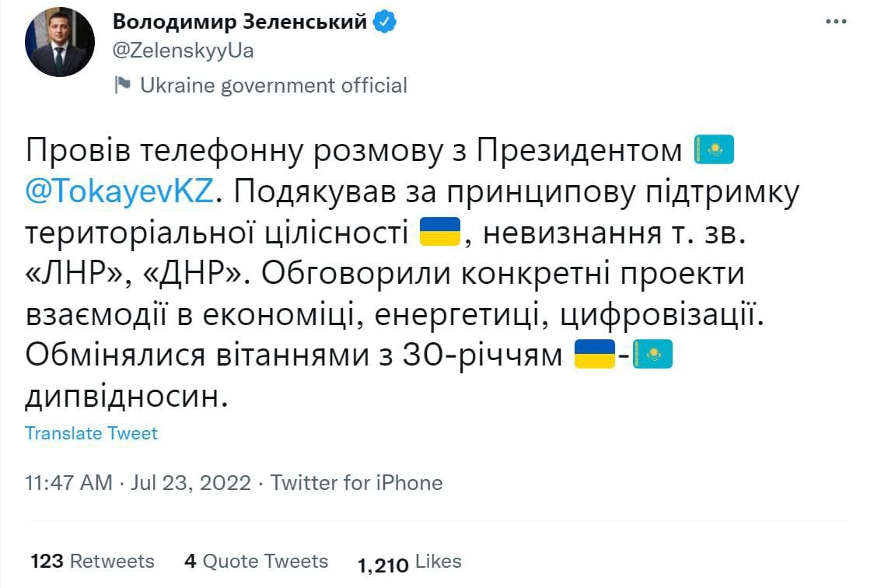View the 1,210 Likes list
This screenshot has height=588, width=874.
coord(409,562)
